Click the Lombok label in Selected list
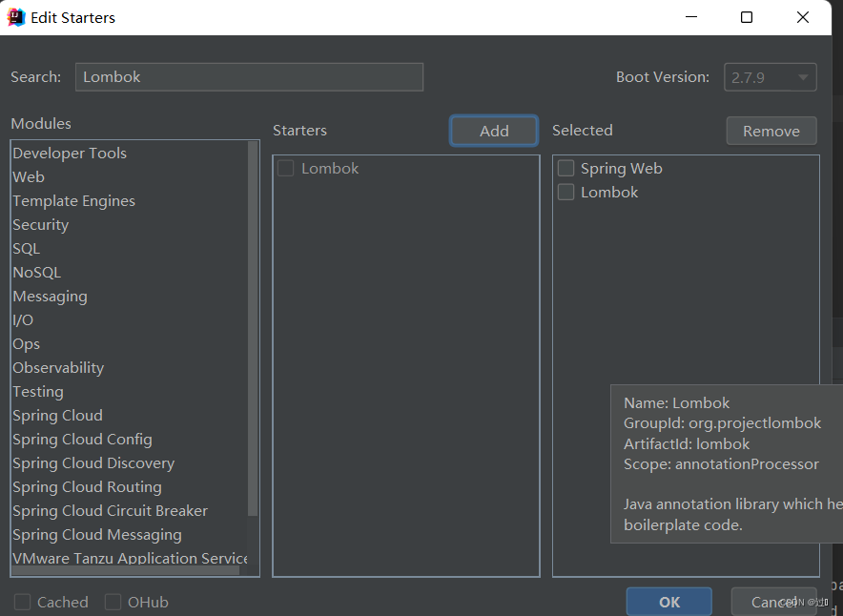This screenshot has height=616, width=843. (609, 192)
